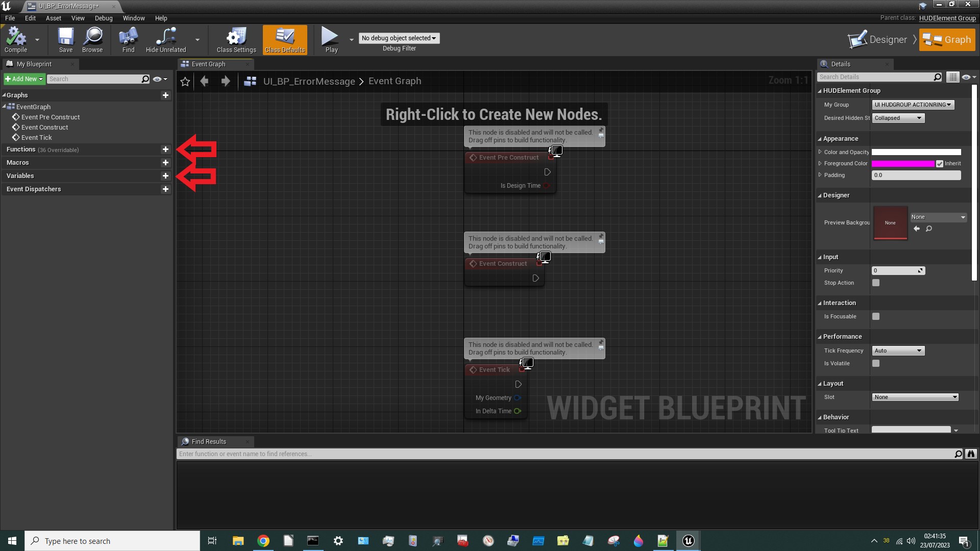This screenshot has width=980, height=551.
Task: Select Event Pre Construct in tree
Action: (51, 117)
